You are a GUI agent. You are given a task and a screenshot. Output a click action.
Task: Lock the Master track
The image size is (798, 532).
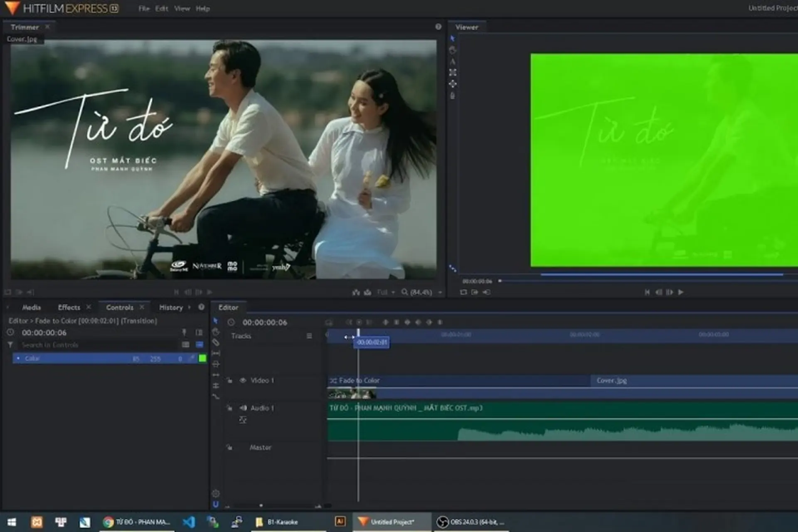[229, 447]
